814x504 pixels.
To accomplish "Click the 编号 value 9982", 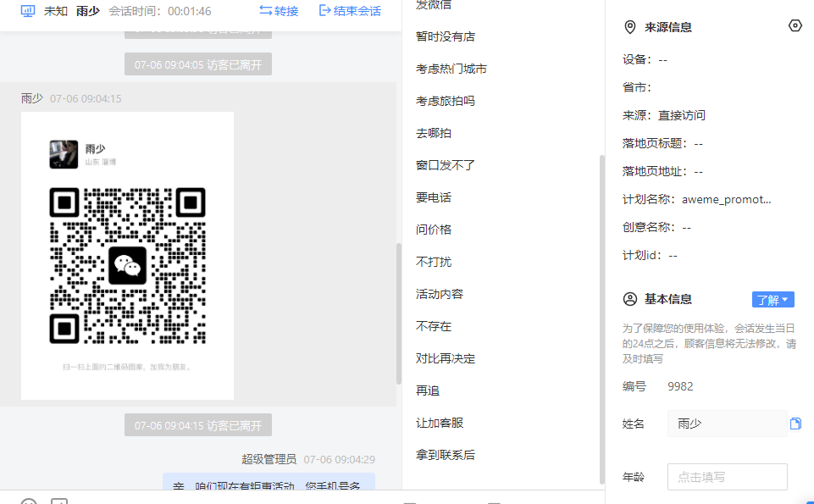I will point(680,386).
